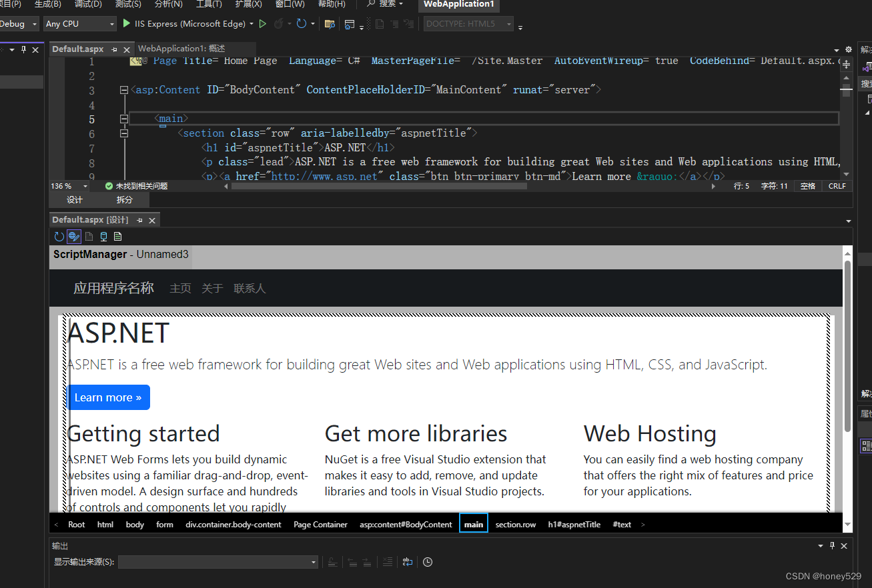Image resolution: width=872 pixels, height=588 pixels.
Task: Click the 空格 indentation indicator
Action: tap(808, 186)
